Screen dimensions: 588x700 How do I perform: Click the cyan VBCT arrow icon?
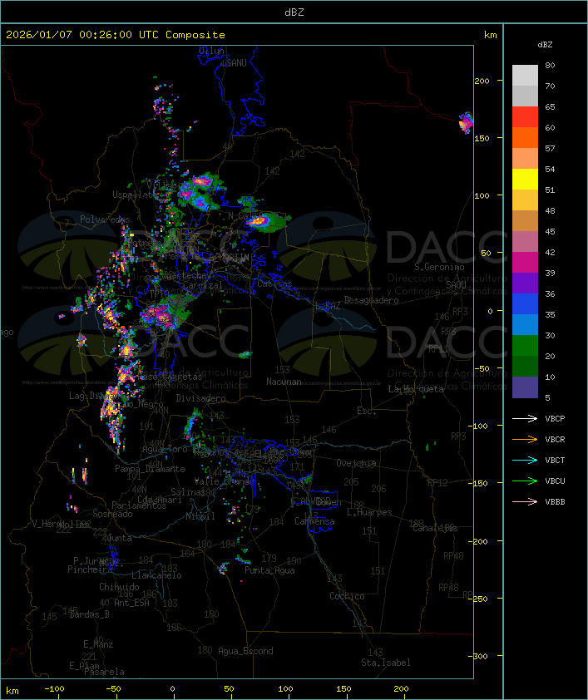[525, 461]
